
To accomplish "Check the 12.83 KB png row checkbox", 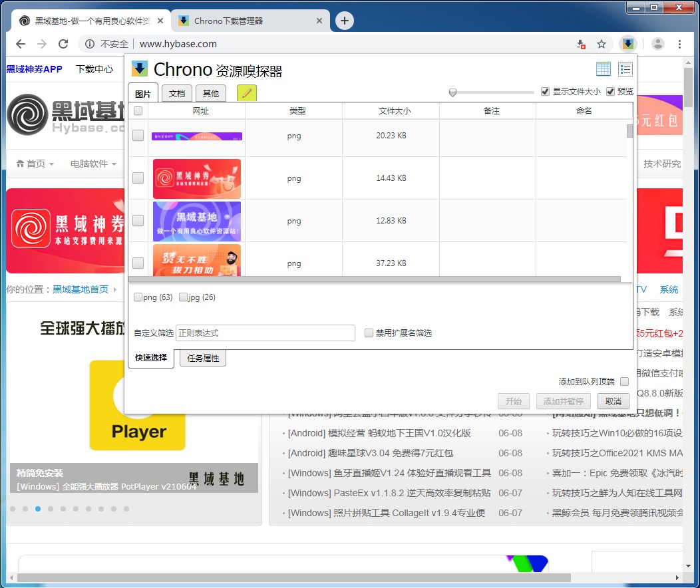I will [x=138, y=220].
